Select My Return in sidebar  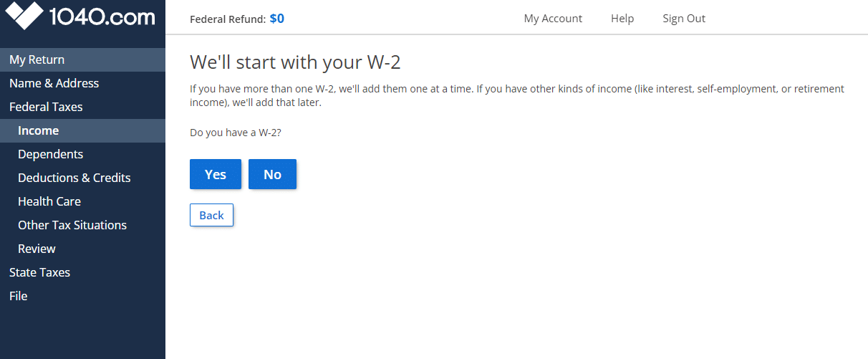(37, 59)
